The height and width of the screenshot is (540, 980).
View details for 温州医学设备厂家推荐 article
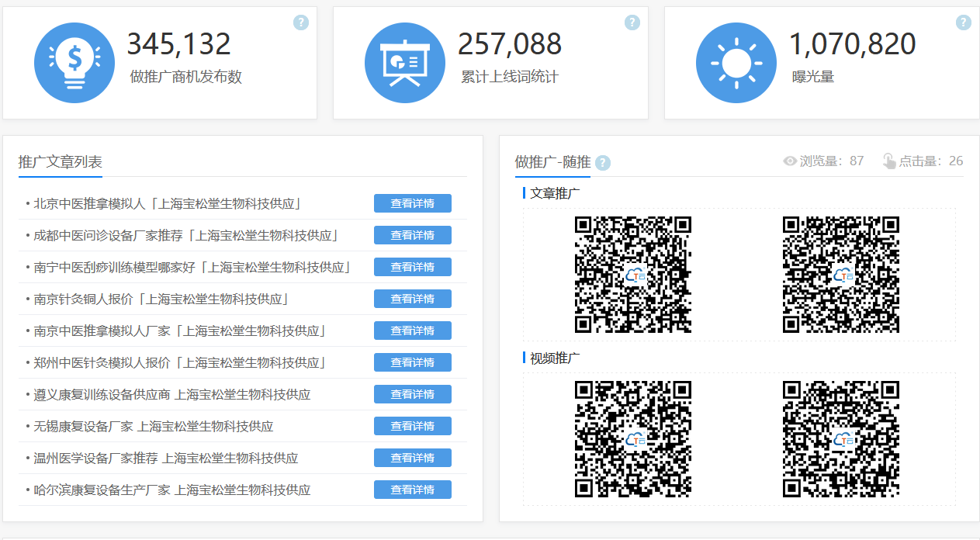click(x=413, y=458)
